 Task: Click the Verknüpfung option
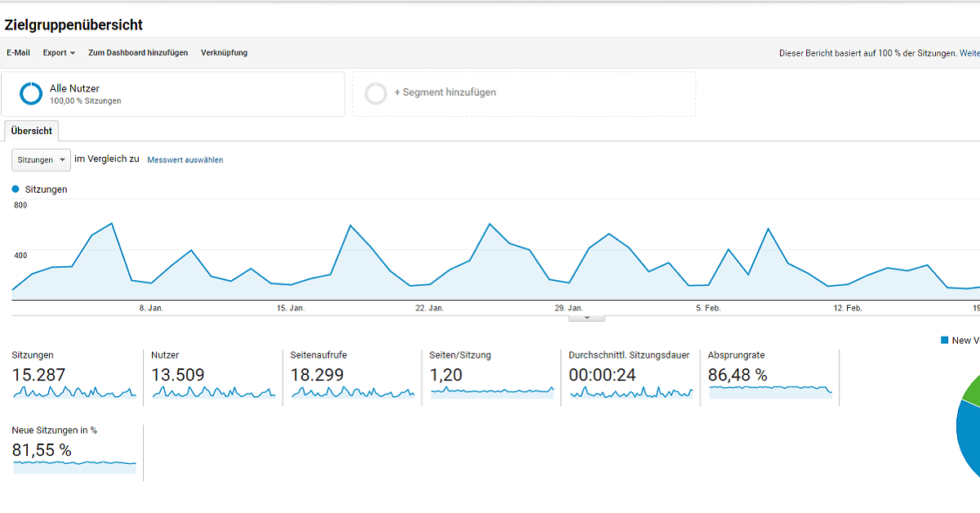pyautogui.click(x=224, y=52)
